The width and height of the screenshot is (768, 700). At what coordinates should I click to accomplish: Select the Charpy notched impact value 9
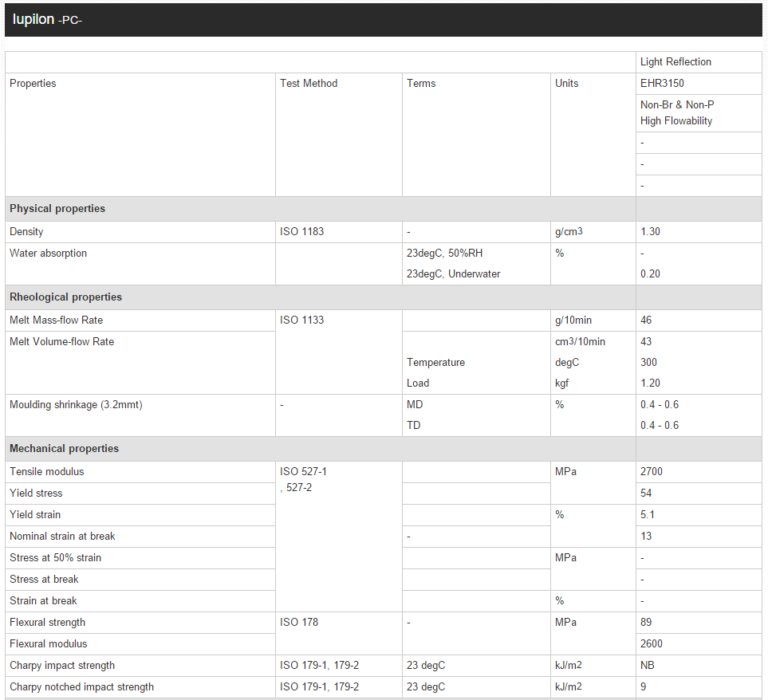[643, 686]
